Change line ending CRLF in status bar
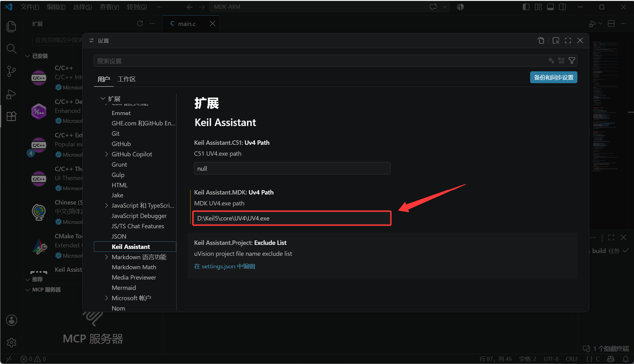Viewport: 634px width, 364px height. click(x=572, y=359)
